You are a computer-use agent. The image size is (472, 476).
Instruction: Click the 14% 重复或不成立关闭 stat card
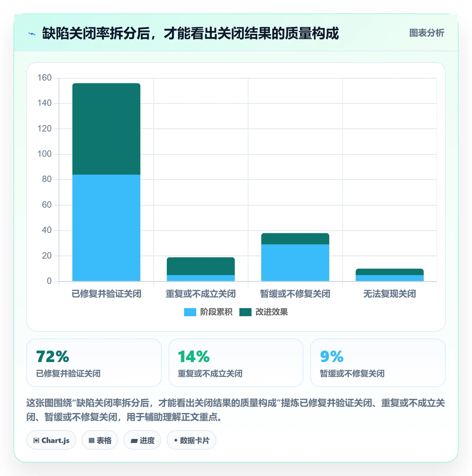pos(236,363)
